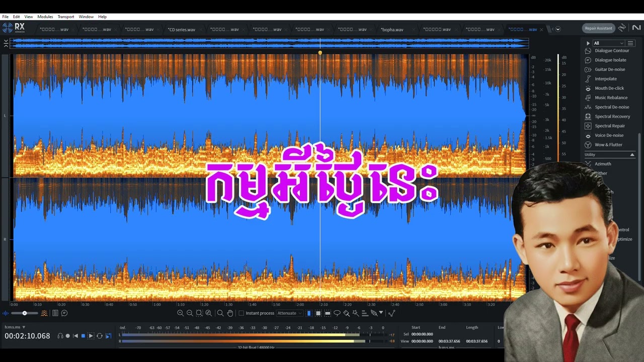Image resolution: width=644 pixels, height=362 pixels.
Task: Open the Voice De-noise module
Action: tap(608, 135)
